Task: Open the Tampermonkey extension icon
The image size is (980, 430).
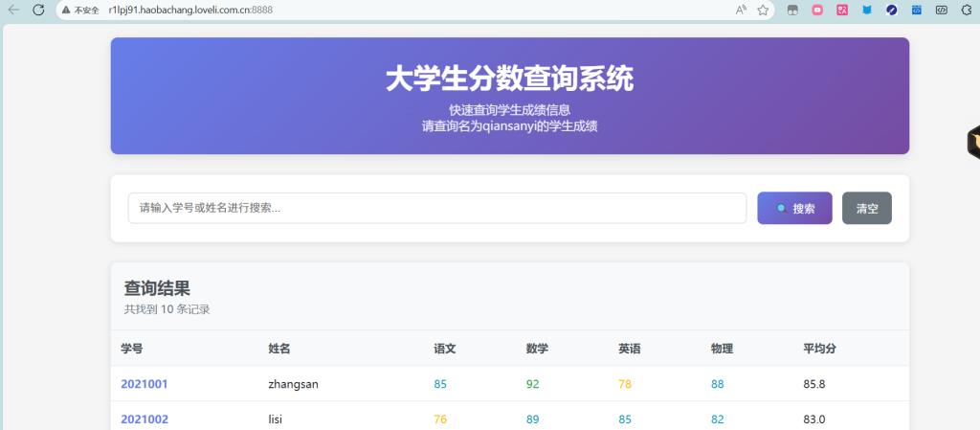Action: pos(792,10)
